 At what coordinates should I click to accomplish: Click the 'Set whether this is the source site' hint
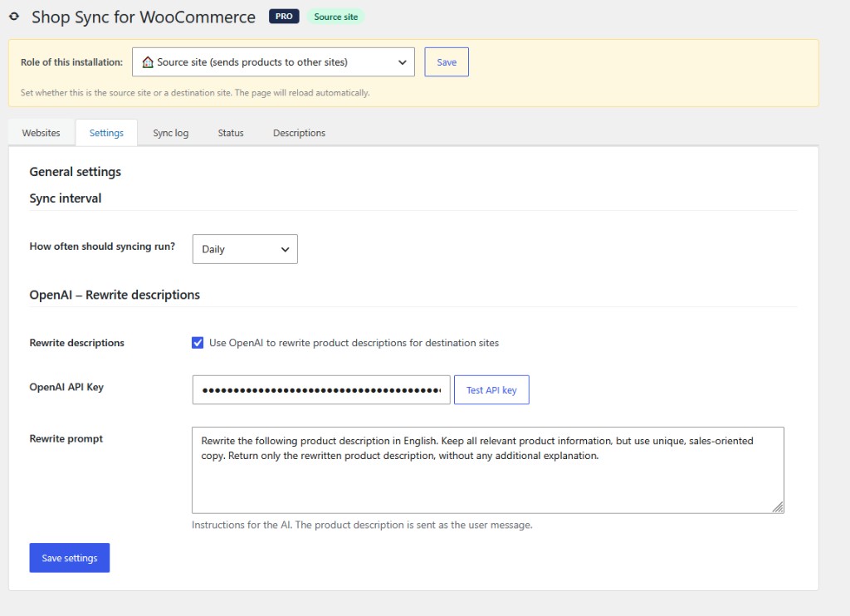(195, 93)
